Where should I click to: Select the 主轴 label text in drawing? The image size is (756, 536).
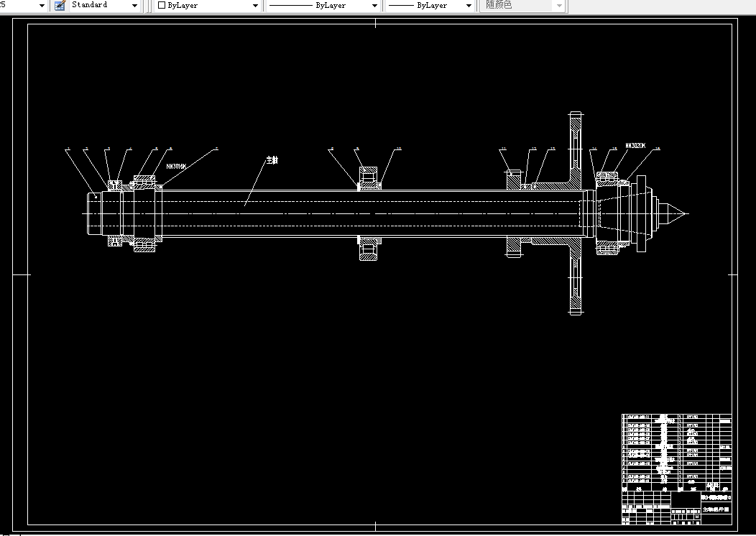(x=272, y=160)
